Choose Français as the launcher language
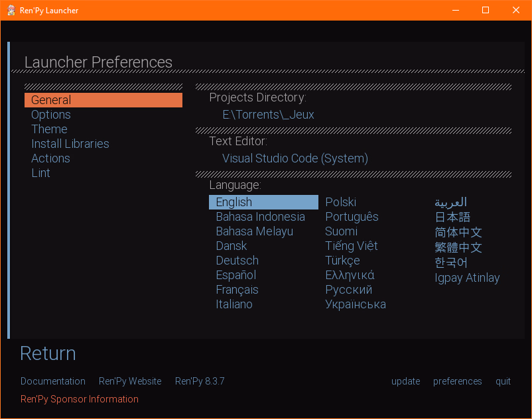The height and width of the screenshot is (419, 532). coord(237,290)
